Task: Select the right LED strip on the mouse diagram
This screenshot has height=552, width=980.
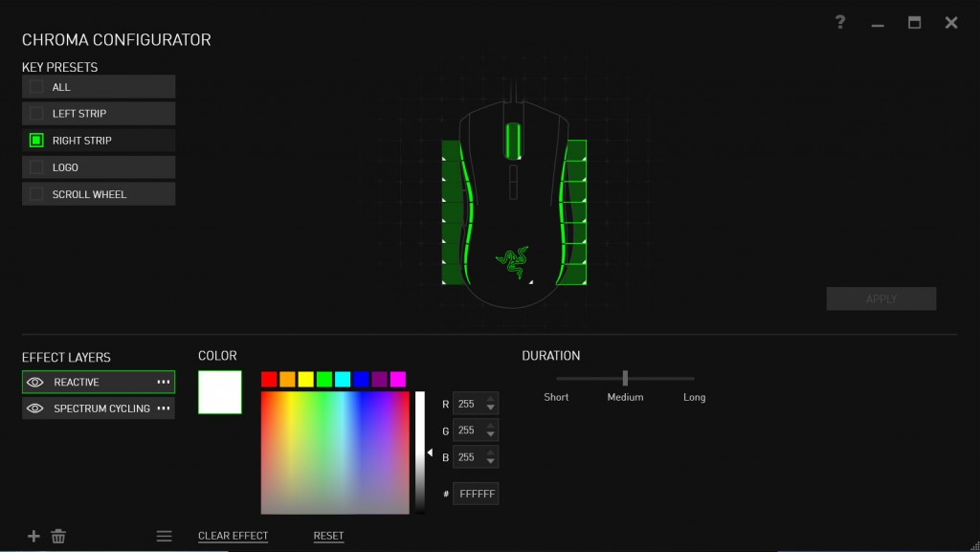Action: [x=571, y=212]
